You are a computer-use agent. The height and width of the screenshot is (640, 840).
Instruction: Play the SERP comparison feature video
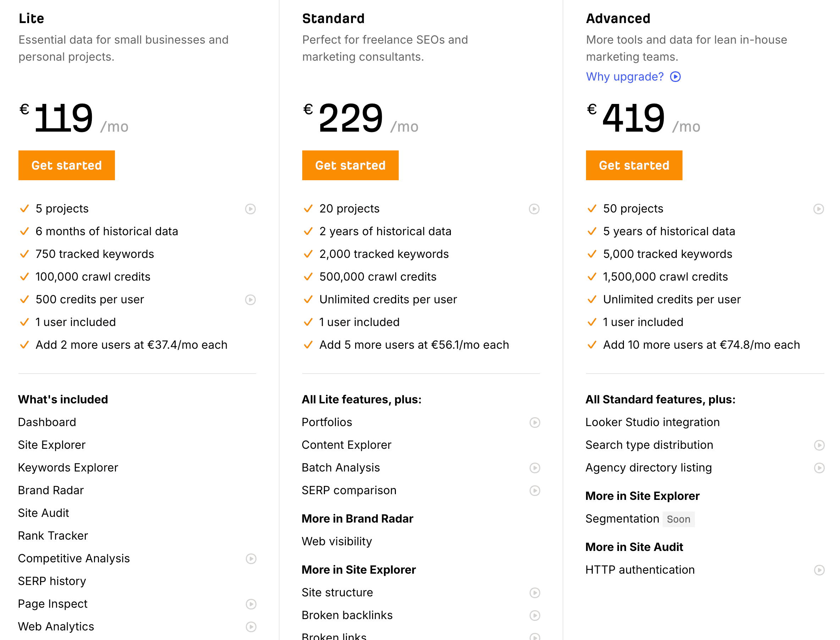point(535,491)
